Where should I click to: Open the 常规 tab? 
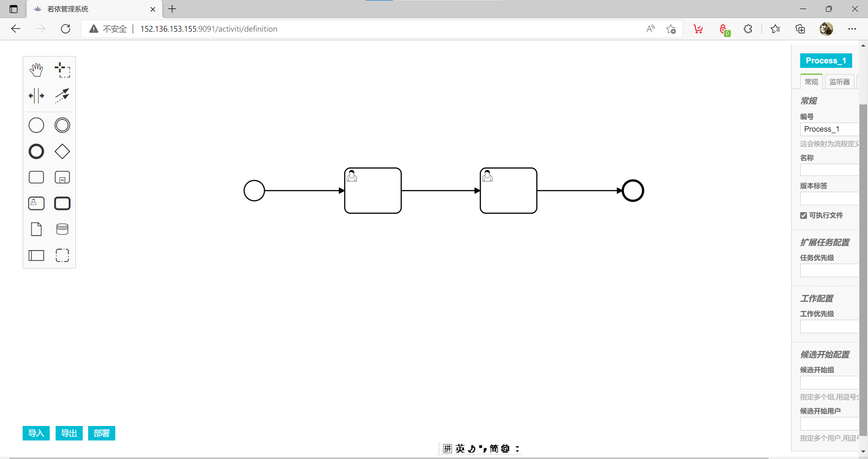[x=811, y=82]
